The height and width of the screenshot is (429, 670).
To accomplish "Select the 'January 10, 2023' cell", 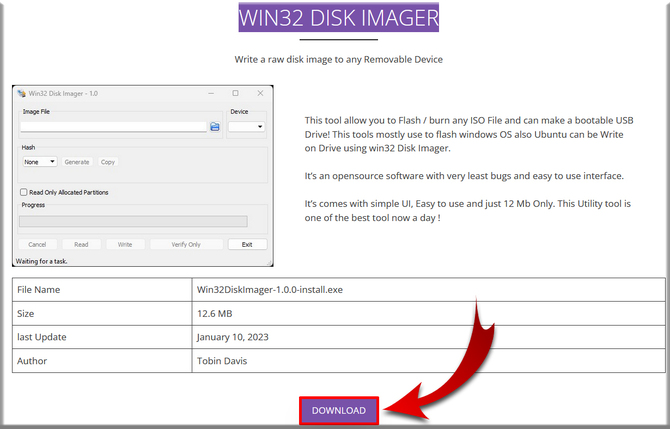I will pos(429,337).
